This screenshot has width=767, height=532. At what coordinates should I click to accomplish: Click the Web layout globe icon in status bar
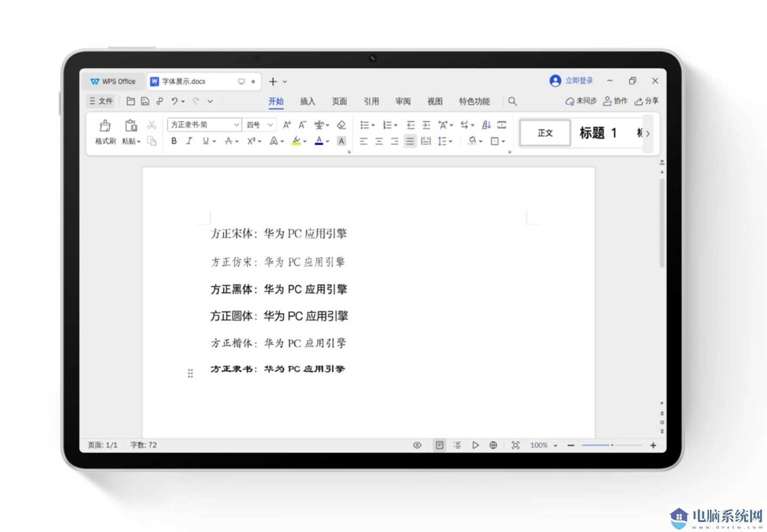(x=493, y=445)
